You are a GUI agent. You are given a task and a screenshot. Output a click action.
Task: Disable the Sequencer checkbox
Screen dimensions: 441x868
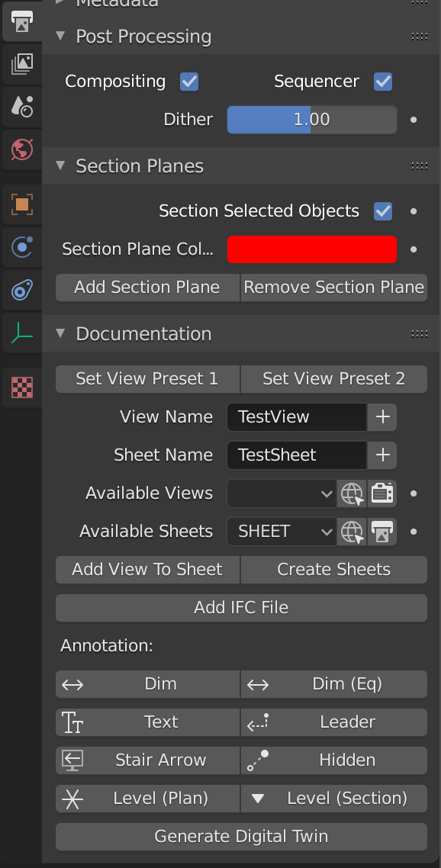[382, 81]
